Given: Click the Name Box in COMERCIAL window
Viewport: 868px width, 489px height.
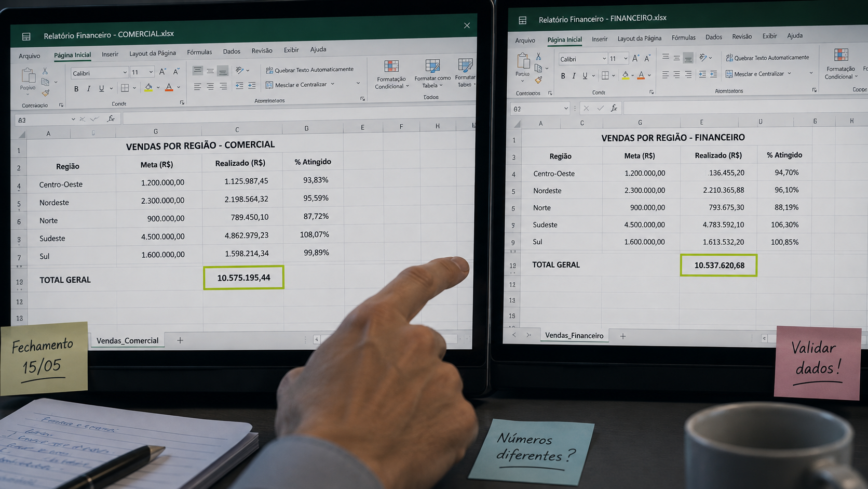Looking at the screenshot, I should pyautogui.click(x=44, y=120).
